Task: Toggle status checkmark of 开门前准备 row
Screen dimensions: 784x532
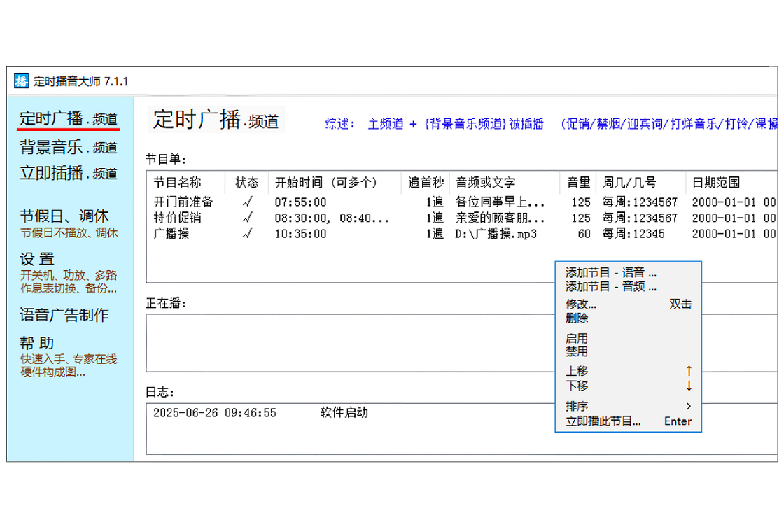Action: 247,202
